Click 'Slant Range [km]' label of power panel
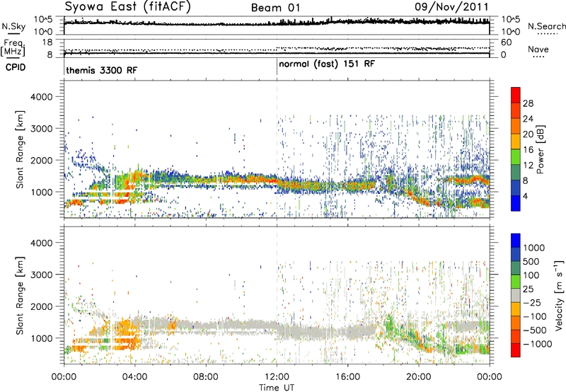Viewport: 566px width, 392px height. click(x=21, y=149)
